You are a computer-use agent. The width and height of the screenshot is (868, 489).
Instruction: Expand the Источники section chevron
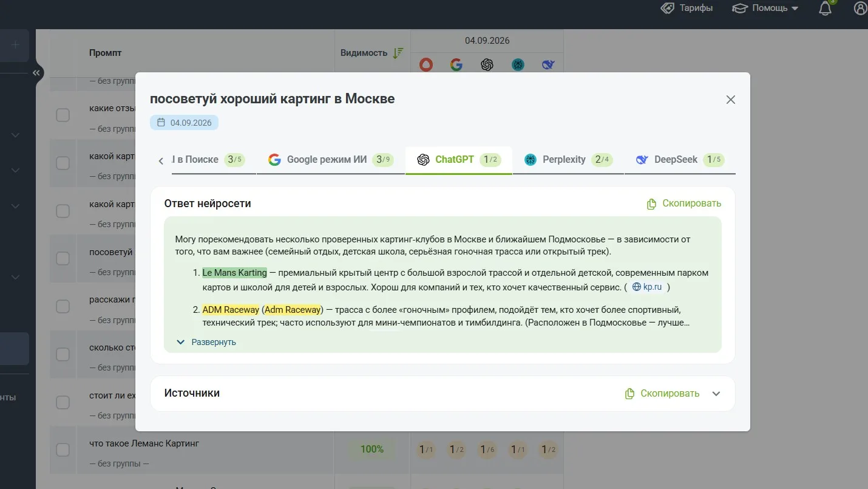click(716, 394)
